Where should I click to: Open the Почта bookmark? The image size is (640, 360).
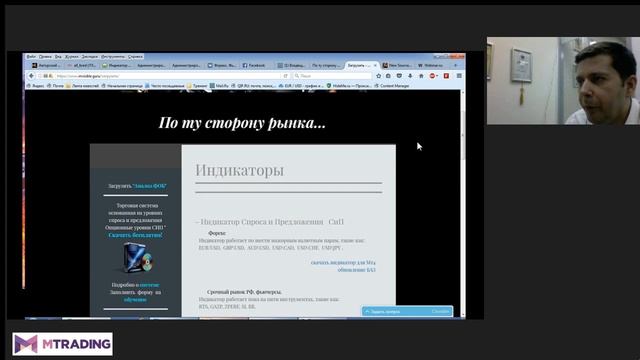(55, 86)
